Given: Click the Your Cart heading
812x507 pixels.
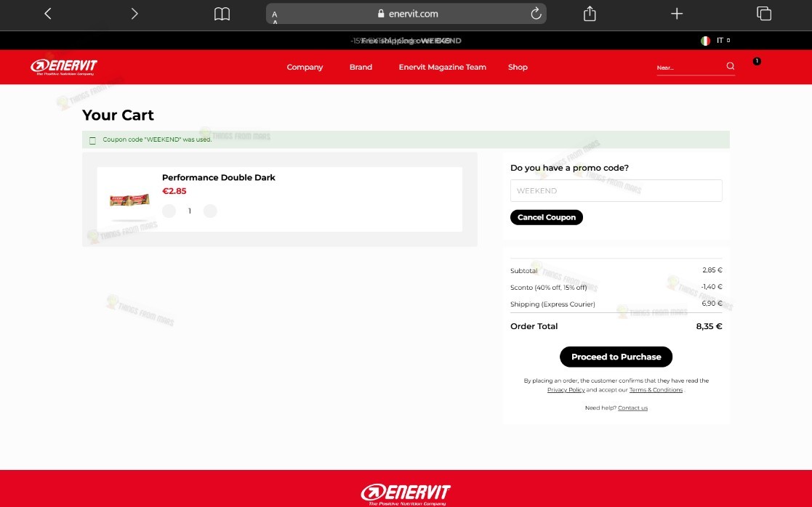Looking at the screenshot, I should coord(118,115).
